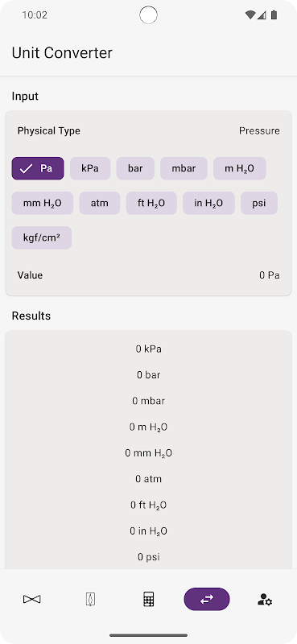The width and height of the screenshot is (297, 644).
Task: Choose the mbar unit chip
Action: (x=184, y=168)
